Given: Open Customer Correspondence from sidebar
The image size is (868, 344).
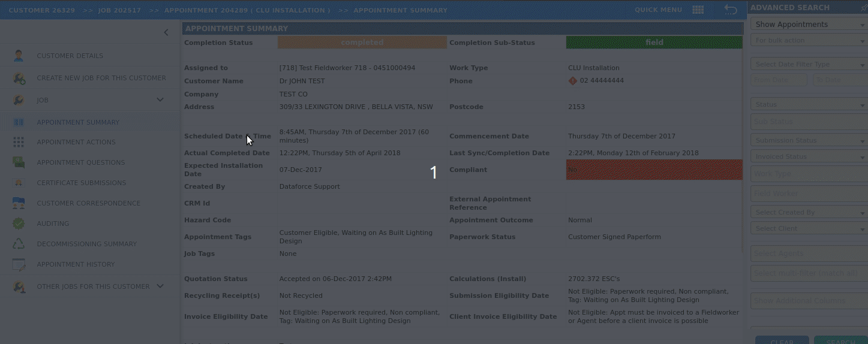Looking at the screenshot, I should click(x=88, y=203).
